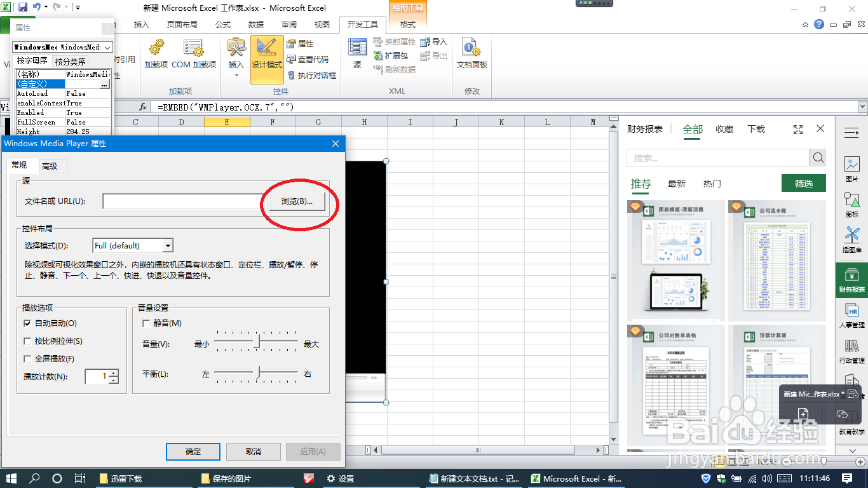The width and height of the screenshot is (868, 488).
Task: Open Task View on taskbar
Action: point(80,478)
